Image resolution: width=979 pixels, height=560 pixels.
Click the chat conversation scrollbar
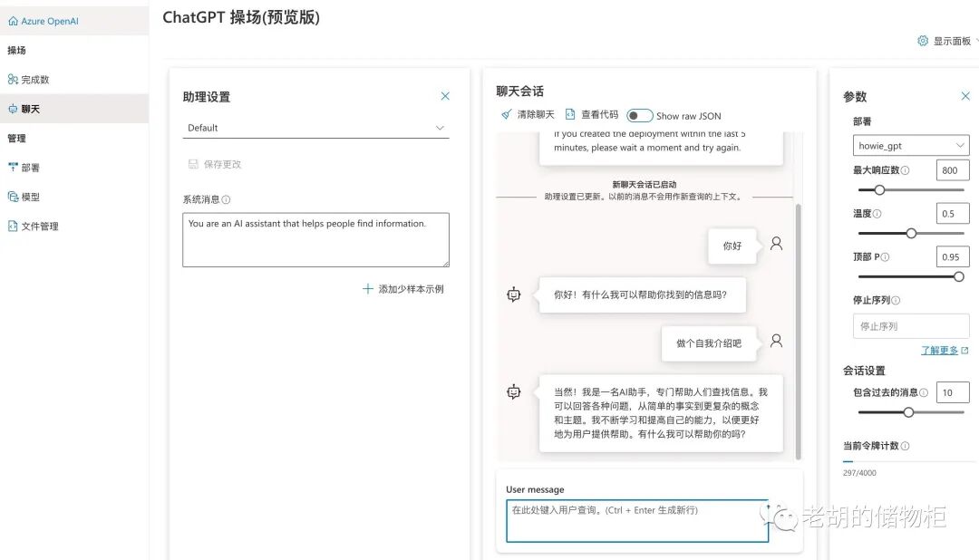pyautogui.click(x=798, y=331)
